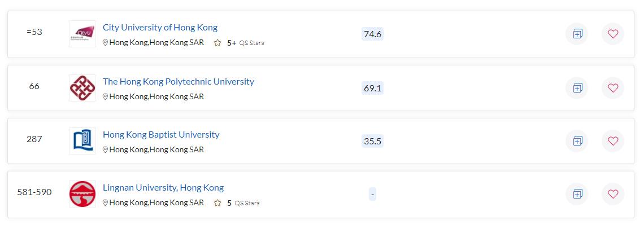Open Hong Kong Baptist University page
This screenshot has width=644, height=225.
point(161,134)
